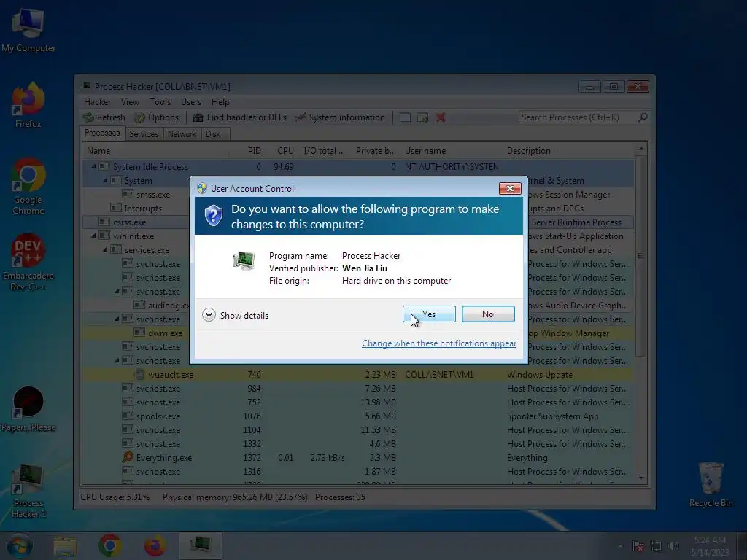Select svchost.exe row with PID 984

point(358,389)
